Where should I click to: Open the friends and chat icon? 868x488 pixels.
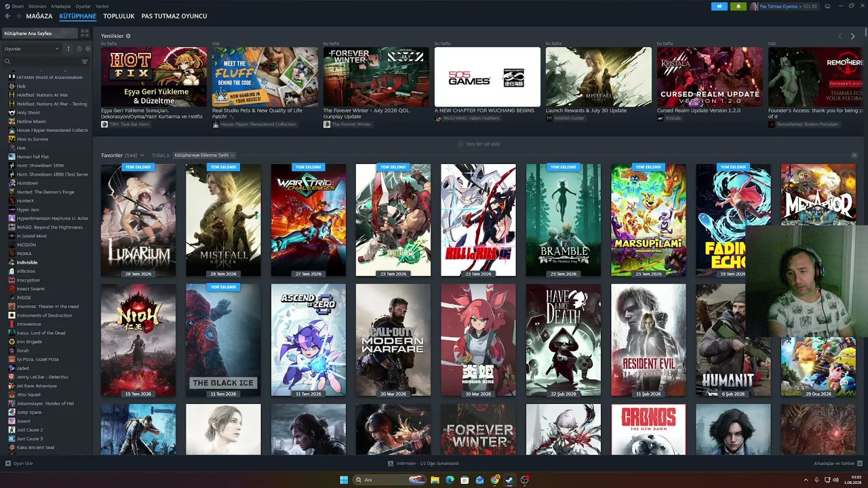coord(859,464)
